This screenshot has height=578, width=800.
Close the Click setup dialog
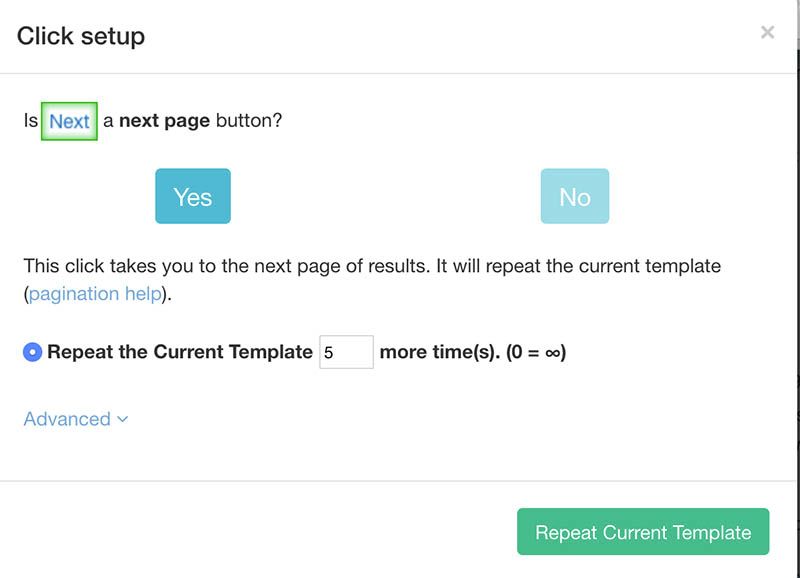pyautogui.click(x=767, y=32)
